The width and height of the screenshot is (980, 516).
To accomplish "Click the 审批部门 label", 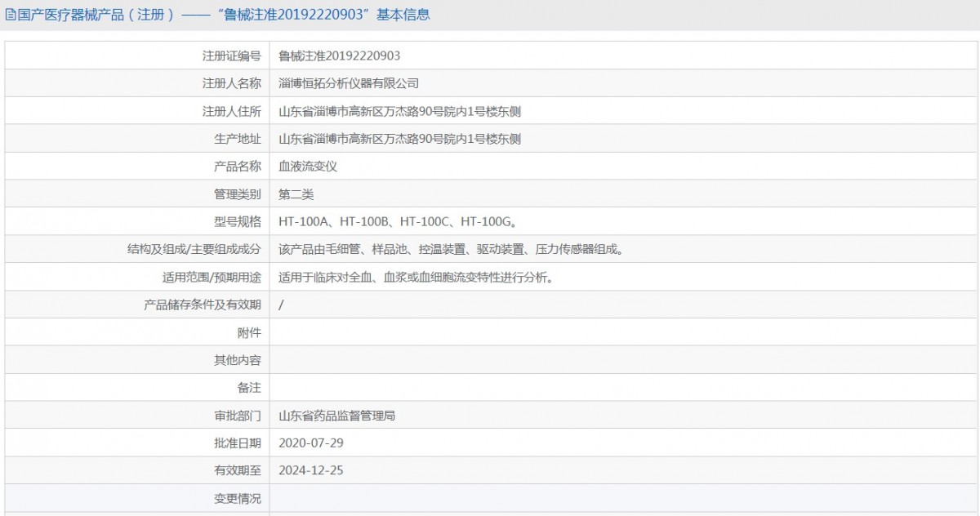I will pos(238,416).
